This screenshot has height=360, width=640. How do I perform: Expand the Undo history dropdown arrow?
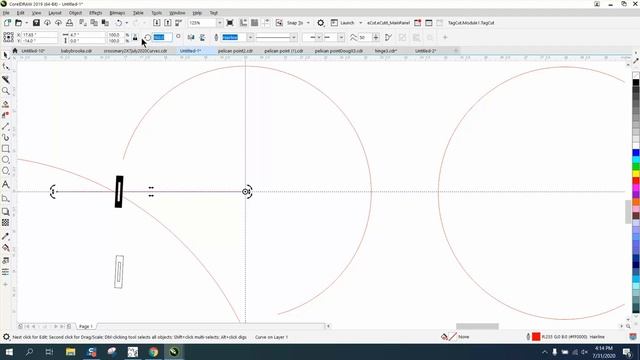127,23
